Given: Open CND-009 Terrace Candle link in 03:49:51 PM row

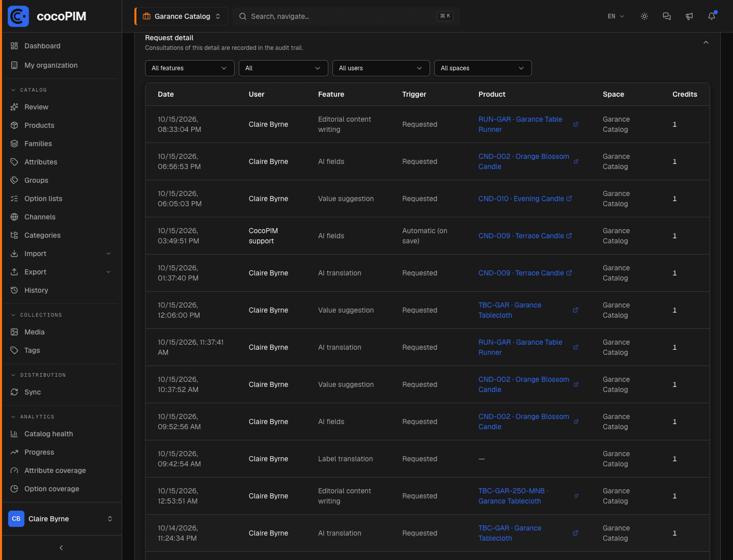Looking at the screenshot, I should pos(521,236).
